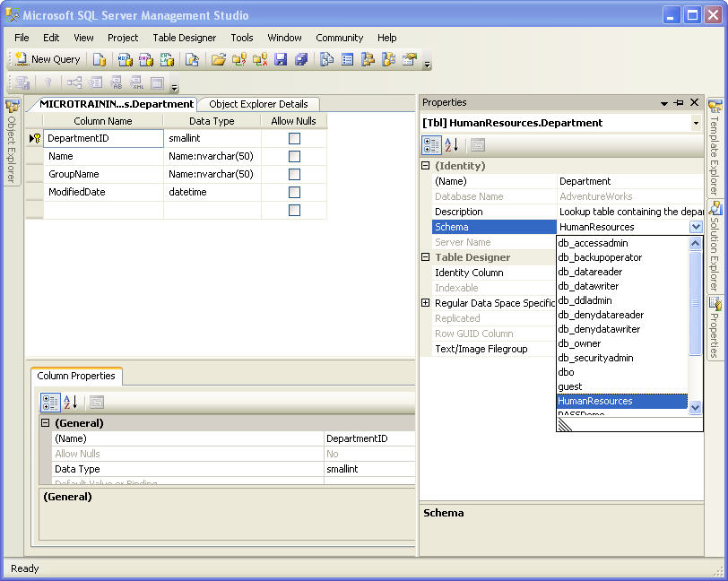Screen dimensions: 728x581
Task: Click the Save All icon
Action: (301, 59)
